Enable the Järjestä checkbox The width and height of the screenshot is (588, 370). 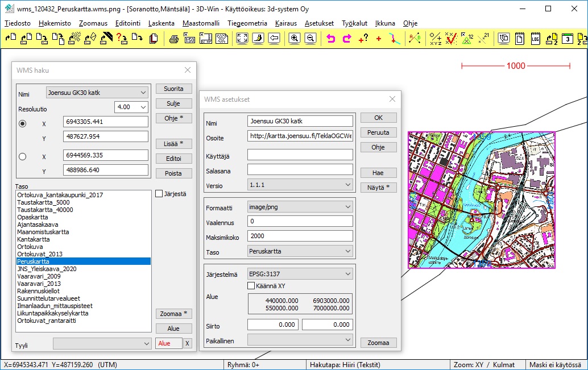tap(159, 194)
